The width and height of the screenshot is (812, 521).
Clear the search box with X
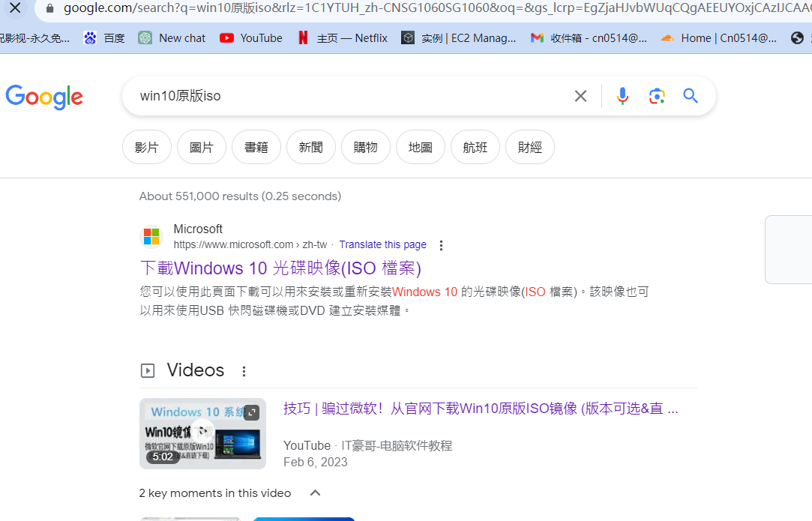click(x=580, y=96)
